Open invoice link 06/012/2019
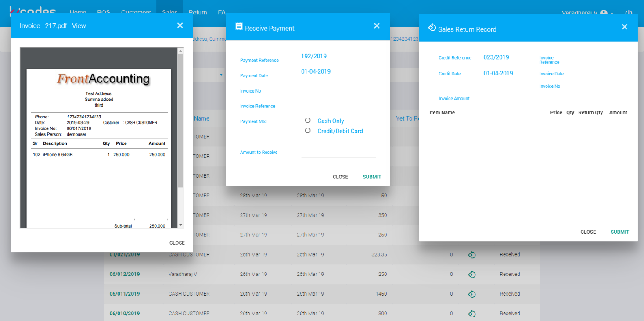The height and width of the screenshot is (321, 644). pyautogui.click(x=125, y=275)
